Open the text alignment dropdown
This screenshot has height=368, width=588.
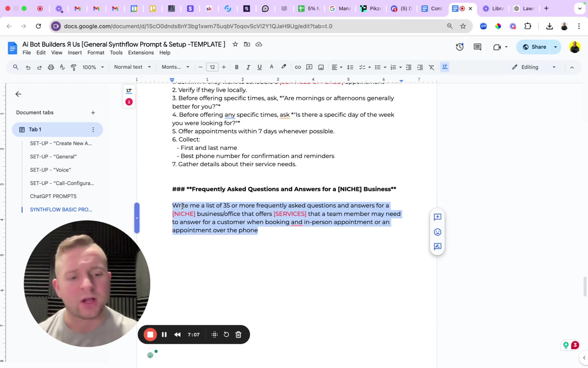[337, 67]
